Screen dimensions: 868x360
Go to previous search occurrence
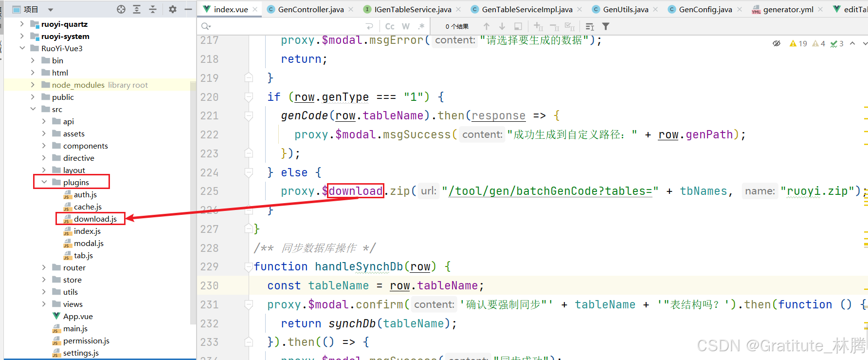[487, 26]
